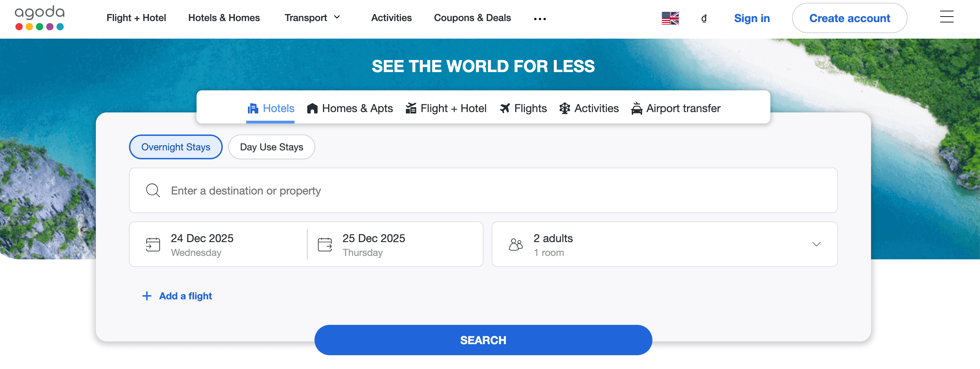
Task: Click the Sign in link
Action: tap(751, 18)
